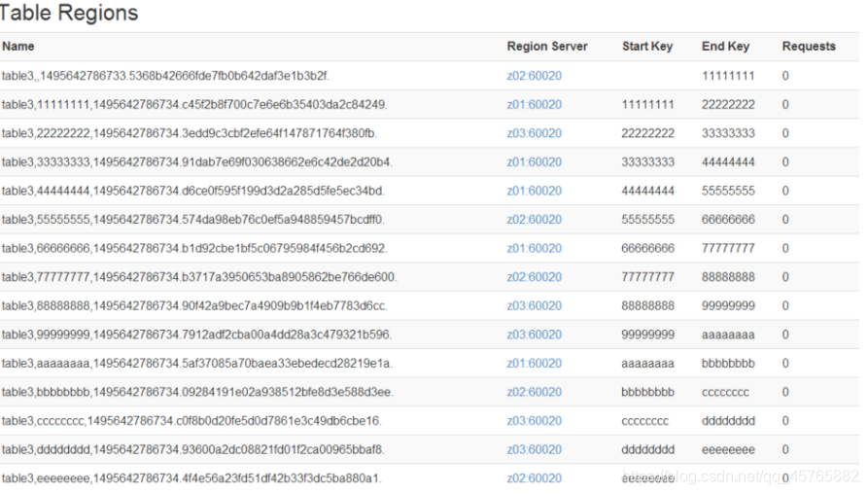The height and width of the screenshot is (494, 868).
Task: Select End Key value eeeeeeee
Action: click(x=728, y=450)
